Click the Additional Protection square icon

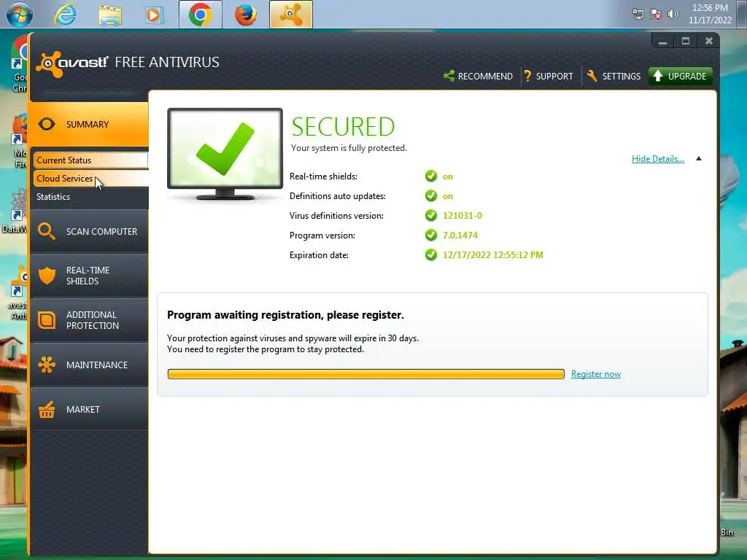47,320
